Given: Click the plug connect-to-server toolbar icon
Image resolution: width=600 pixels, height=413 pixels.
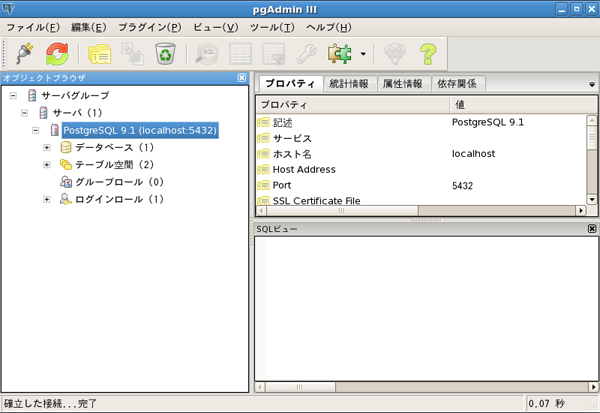Looking at the screenshot, I should point(24,54).
